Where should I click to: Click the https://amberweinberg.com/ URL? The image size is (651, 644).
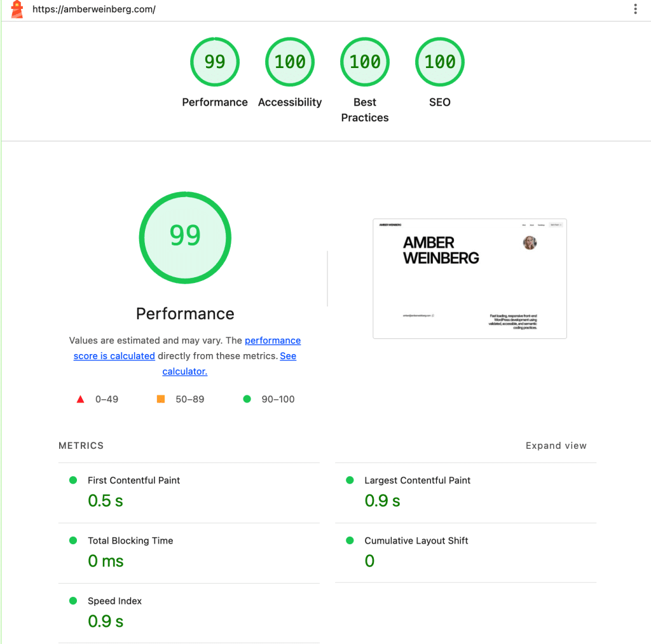tap(94, 9)
